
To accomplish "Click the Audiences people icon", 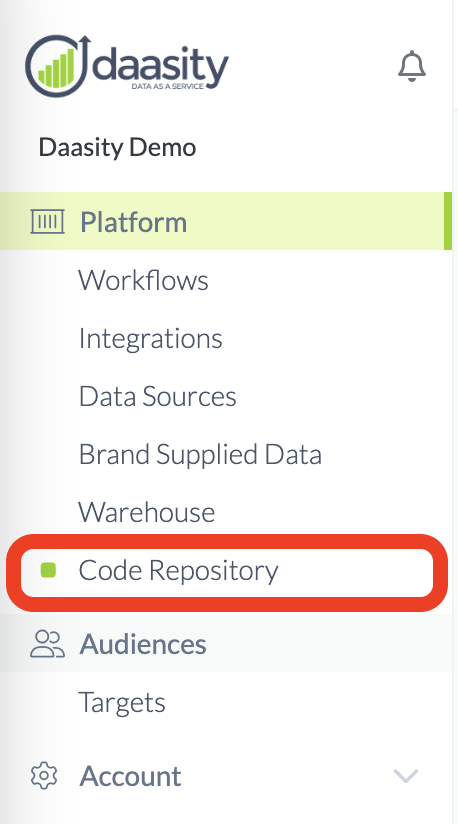I will (x=47, y=644).
